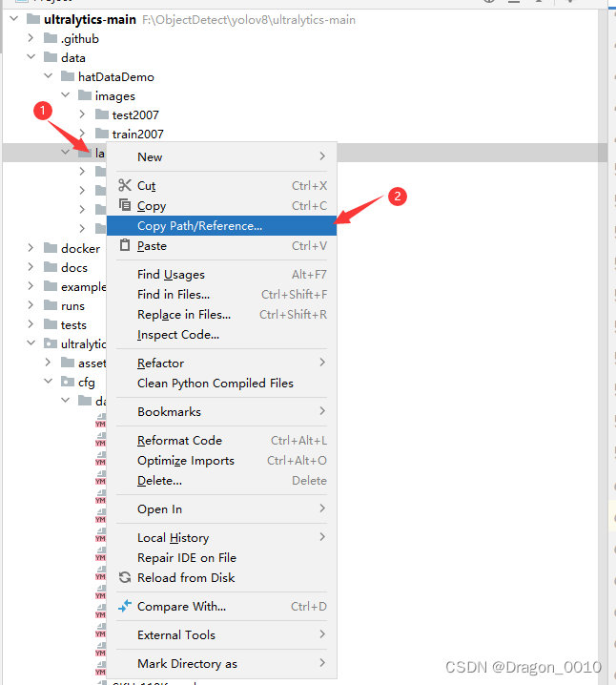
Task: Select Repair IDE on File
Action: 222,558
